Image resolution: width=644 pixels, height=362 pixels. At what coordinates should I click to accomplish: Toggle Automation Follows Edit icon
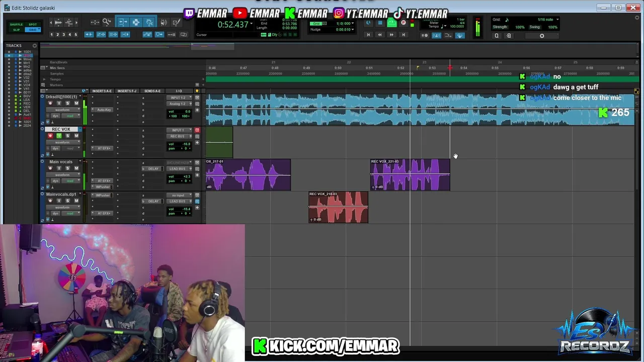pyautogui.click(x=147, y=35)
